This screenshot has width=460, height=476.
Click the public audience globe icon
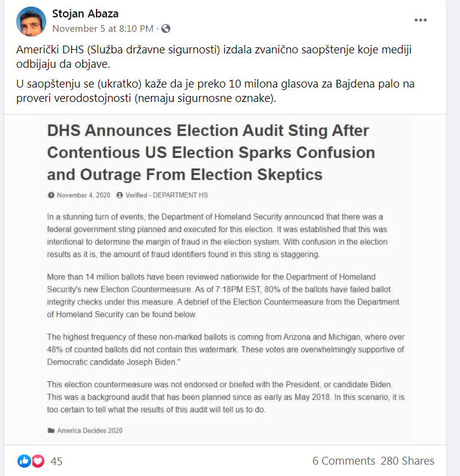[x=166, y=28]
